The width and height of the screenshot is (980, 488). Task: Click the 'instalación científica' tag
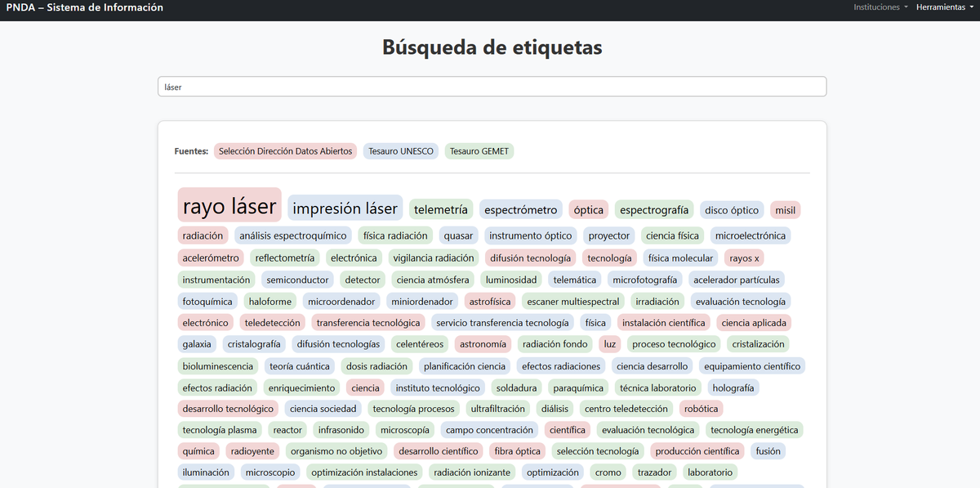pos(664,323)
